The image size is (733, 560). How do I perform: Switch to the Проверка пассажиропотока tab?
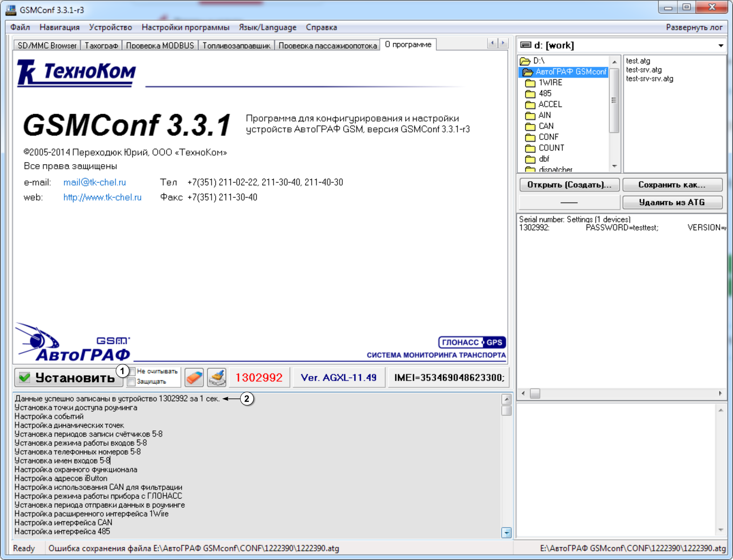328,46
